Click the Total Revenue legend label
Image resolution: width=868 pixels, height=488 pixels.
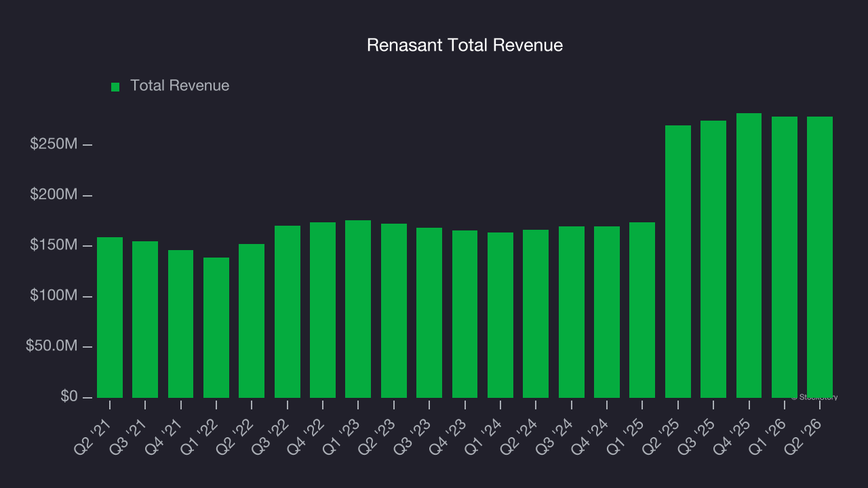pos(180,86)
